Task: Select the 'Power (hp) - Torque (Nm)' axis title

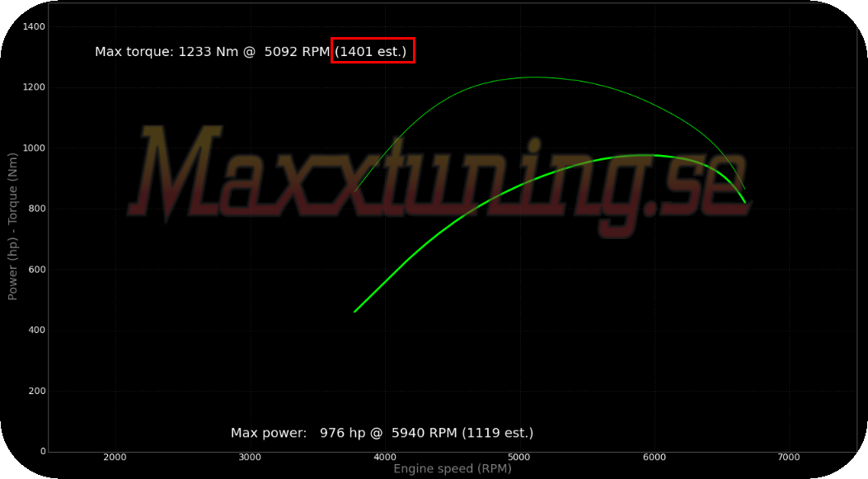Action: coord(12,227)
